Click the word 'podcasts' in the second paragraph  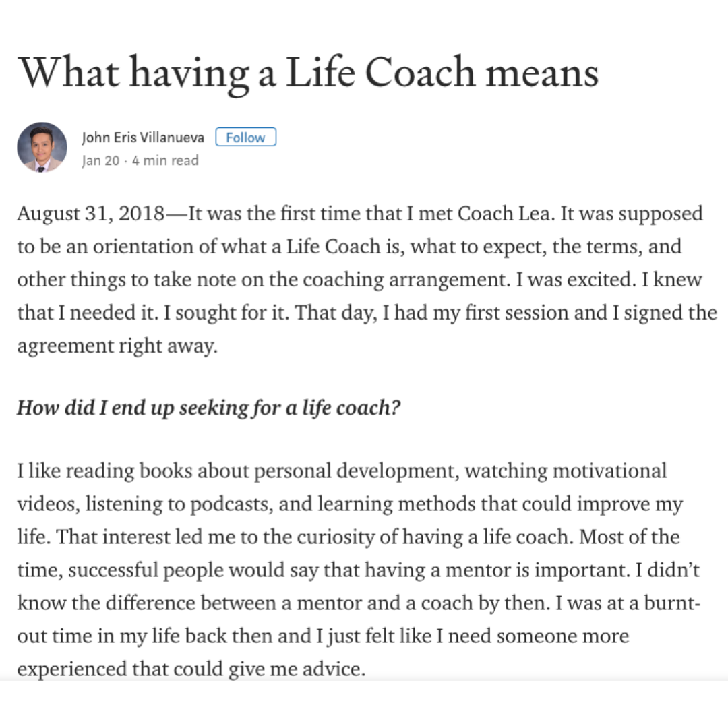pos(232,504)
